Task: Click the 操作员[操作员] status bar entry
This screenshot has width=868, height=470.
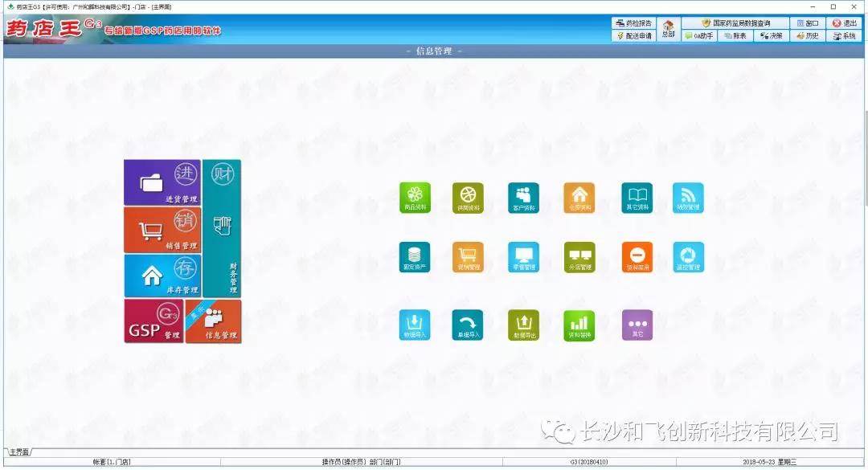Action: 362,462
